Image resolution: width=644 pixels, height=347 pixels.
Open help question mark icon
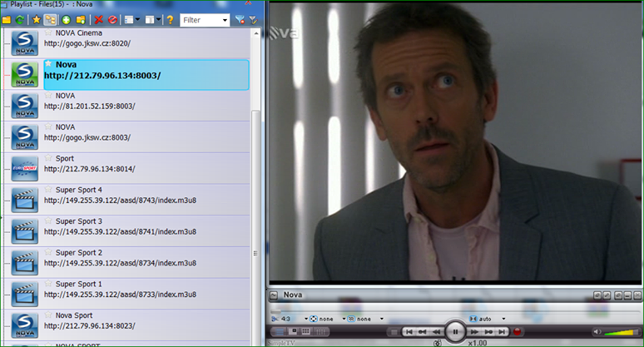click(170, 20)
